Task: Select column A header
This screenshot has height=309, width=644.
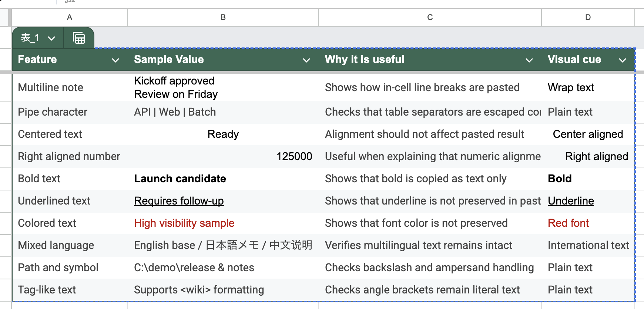Action: pyautogui.click(x=70, y=17)
